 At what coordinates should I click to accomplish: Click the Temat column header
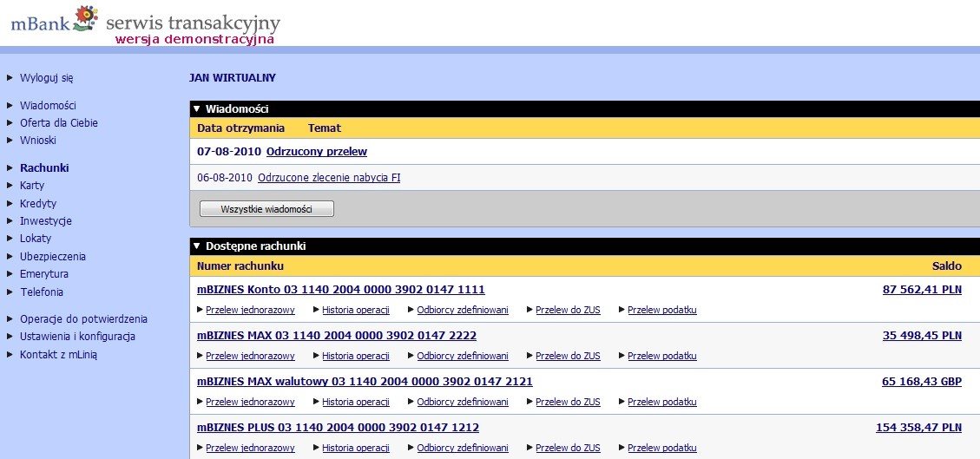(x=325, y=128)
